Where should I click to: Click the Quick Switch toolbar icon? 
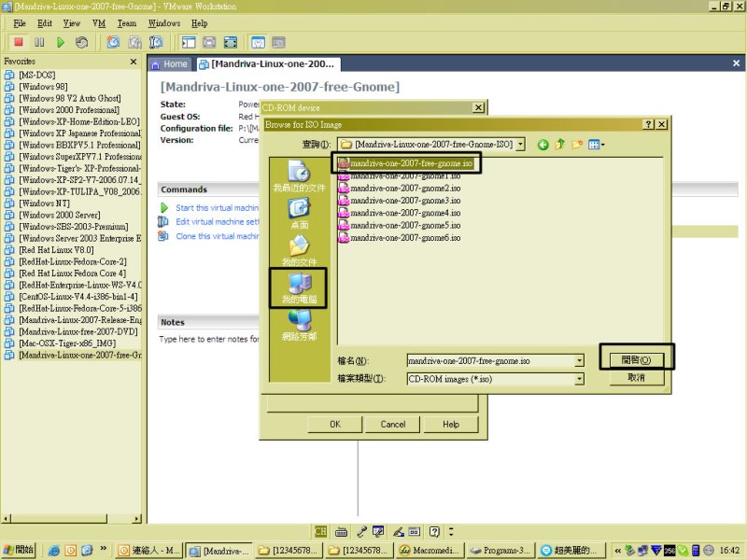209,42
